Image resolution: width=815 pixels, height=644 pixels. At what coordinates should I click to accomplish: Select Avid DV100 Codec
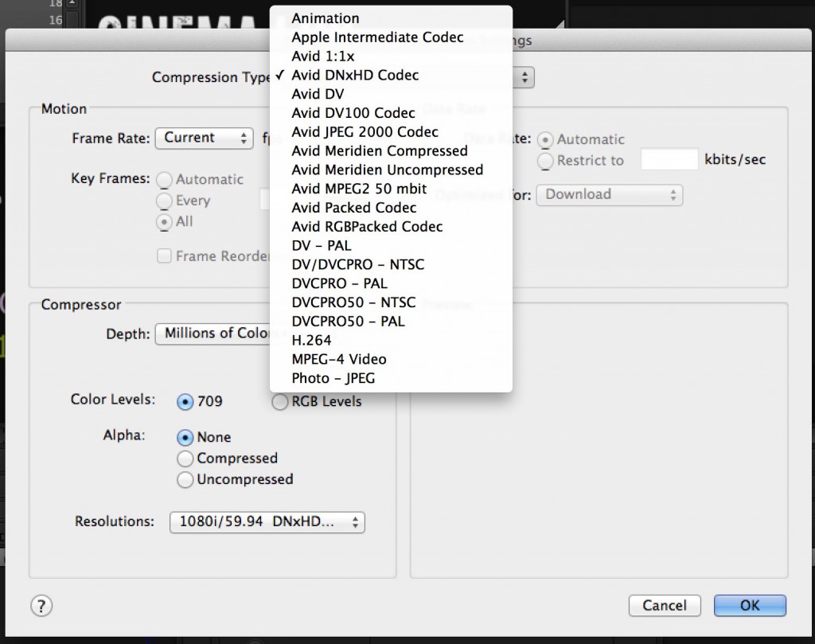click(391, 113)
